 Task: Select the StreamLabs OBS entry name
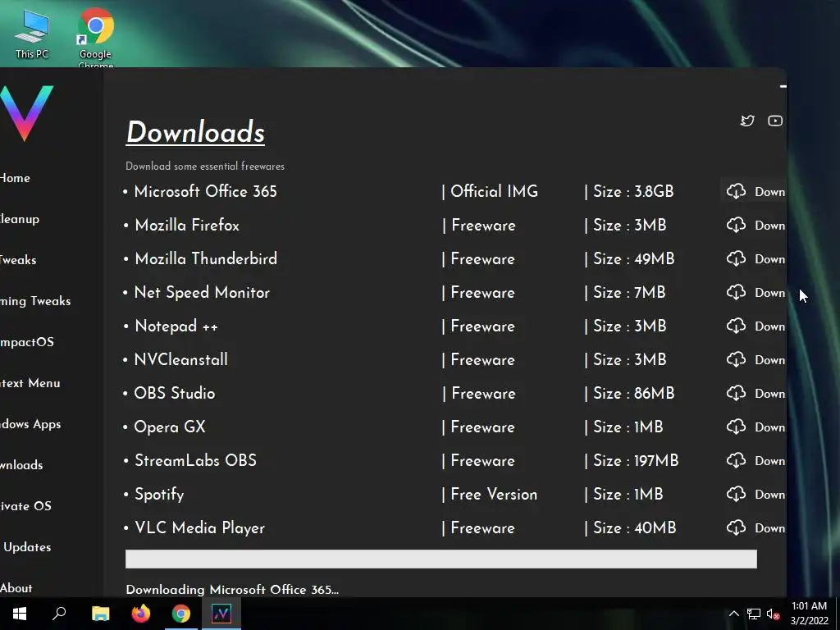[x=195, y=461]
